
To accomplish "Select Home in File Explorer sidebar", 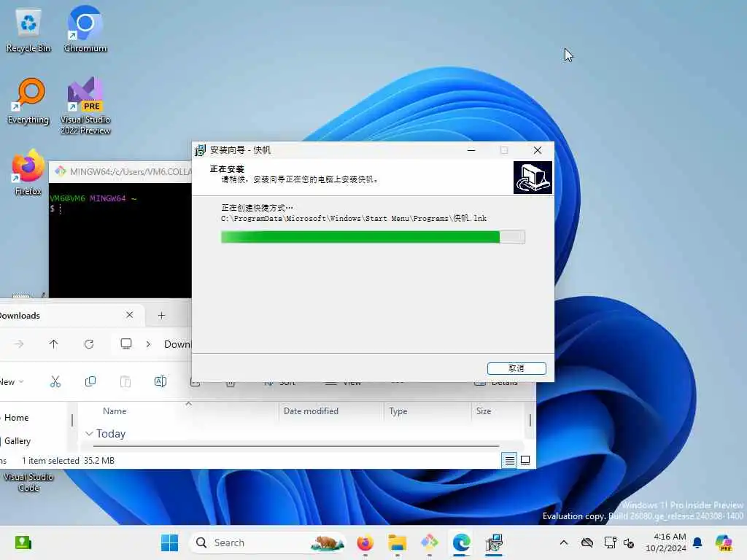I will click(x=16, y=418).
